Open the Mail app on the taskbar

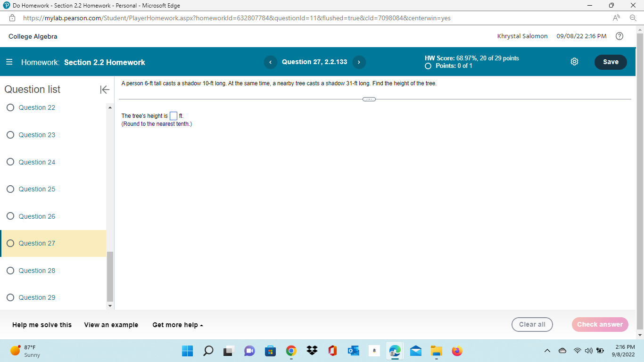pyautogui.click(x=415, y=351)
